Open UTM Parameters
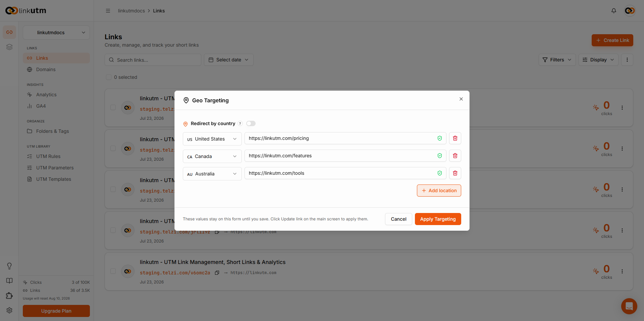 click(56, 168)
